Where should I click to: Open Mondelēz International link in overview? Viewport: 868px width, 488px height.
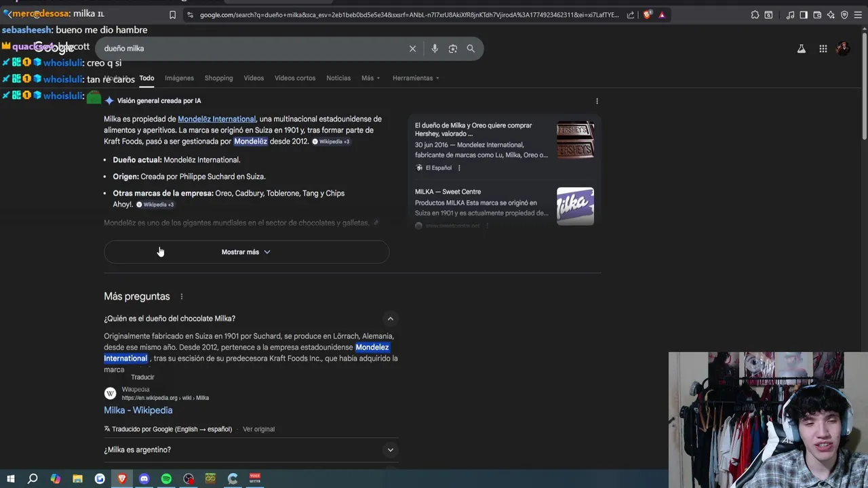(x=216, y=119)
